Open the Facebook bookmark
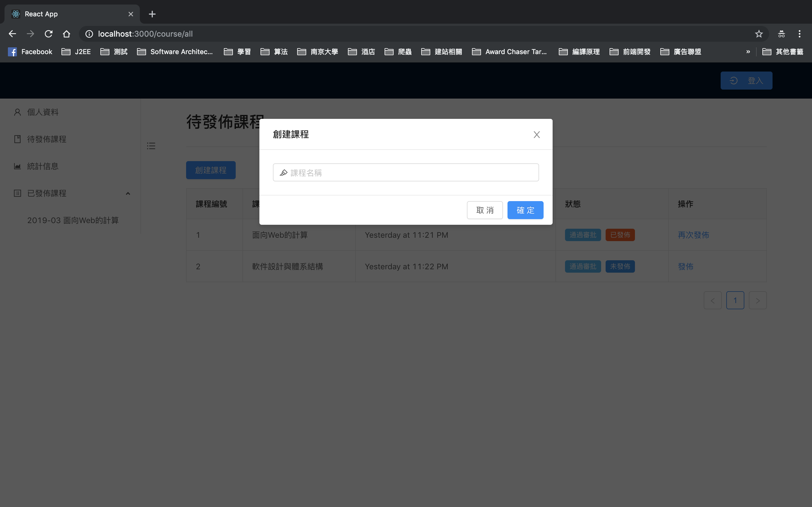812x507 pixels. [x=30, y=52]
